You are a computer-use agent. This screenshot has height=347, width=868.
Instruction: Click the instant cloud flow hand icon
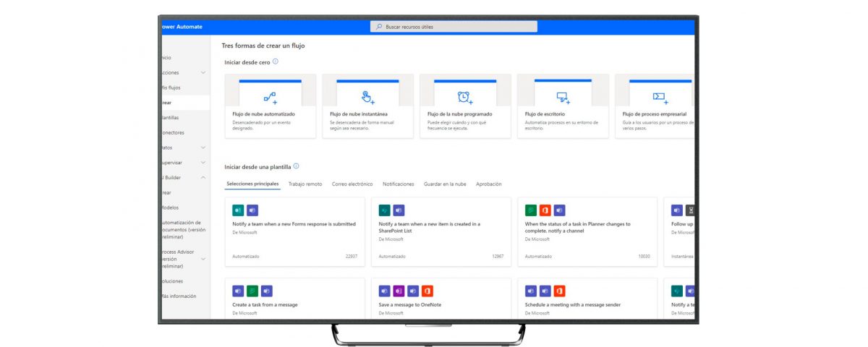pos(368,97)
